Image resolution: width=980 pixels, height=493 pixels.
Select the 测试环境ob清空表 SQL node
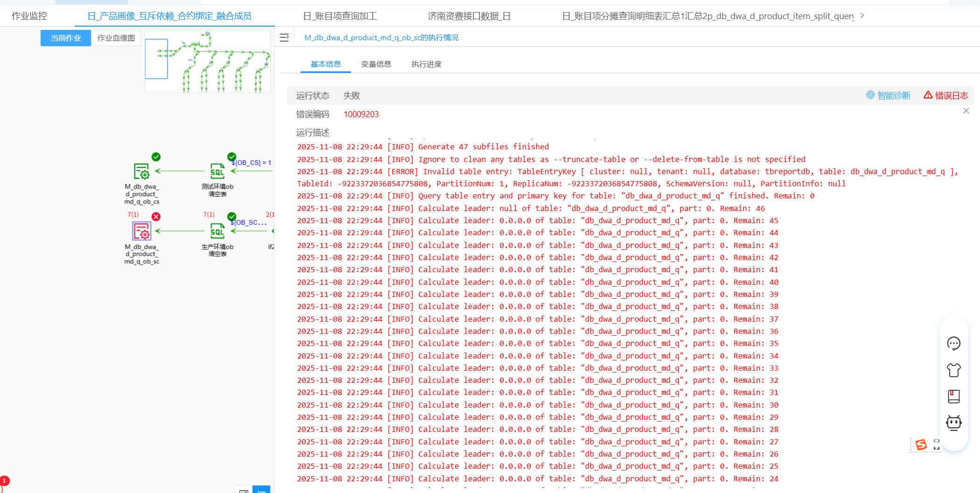click(217, 171)
